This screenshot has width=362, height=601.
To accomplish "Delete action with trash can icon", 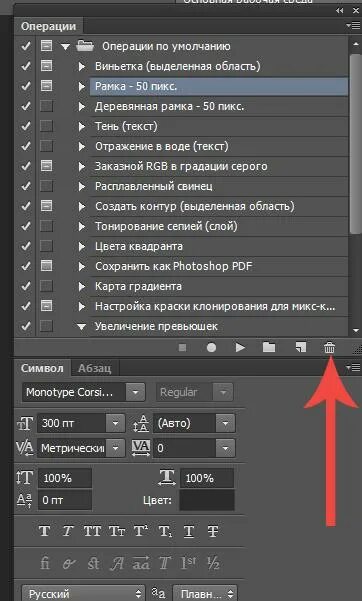I will pyautogui.click(x=329, y=347).
